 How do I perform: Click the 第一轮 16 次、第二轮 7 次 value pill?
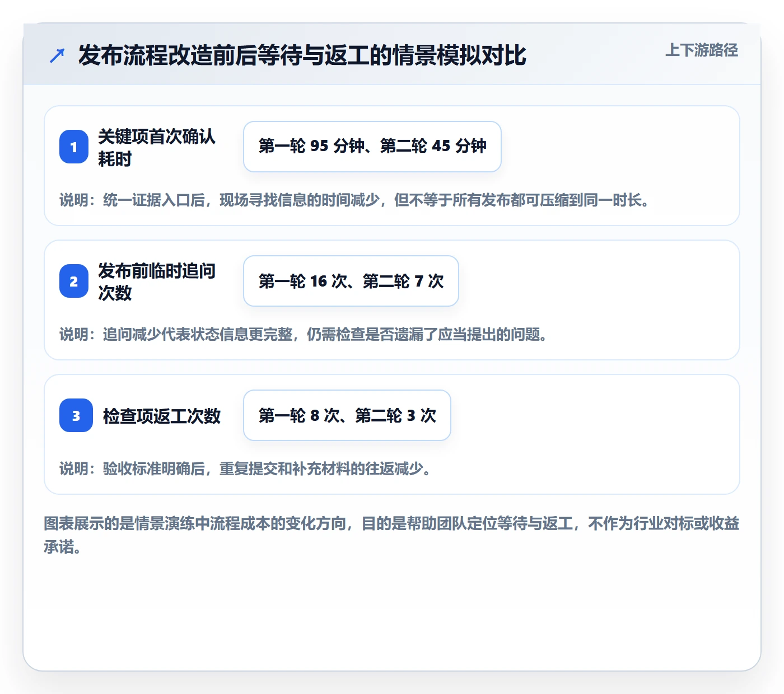pyautogui.click(x=351, y=281)
